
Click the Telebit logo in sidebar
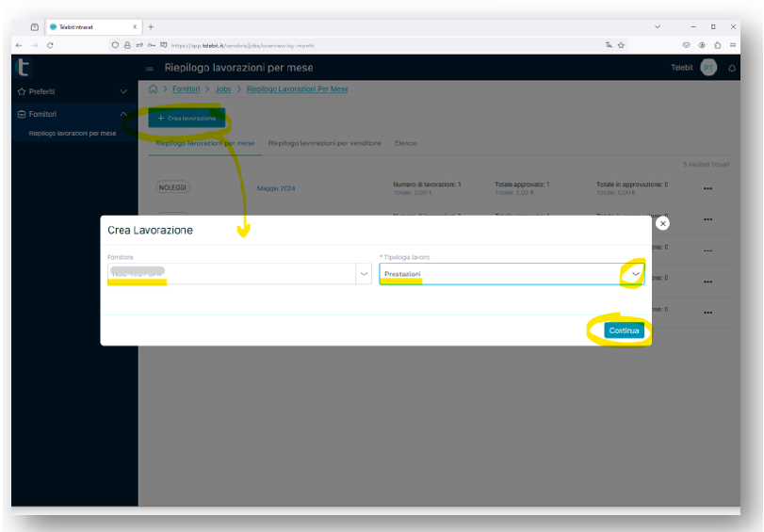(24, 67)
